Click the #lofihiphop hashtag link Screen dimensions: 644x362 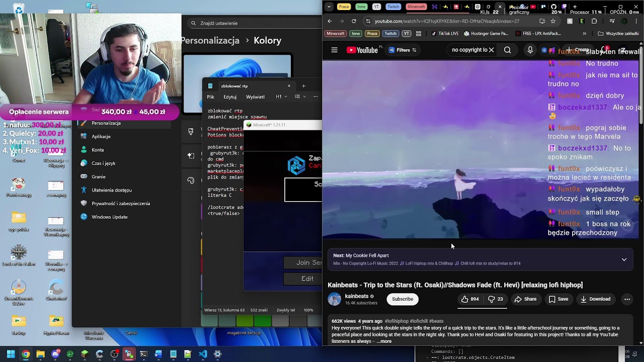[396, 321]
